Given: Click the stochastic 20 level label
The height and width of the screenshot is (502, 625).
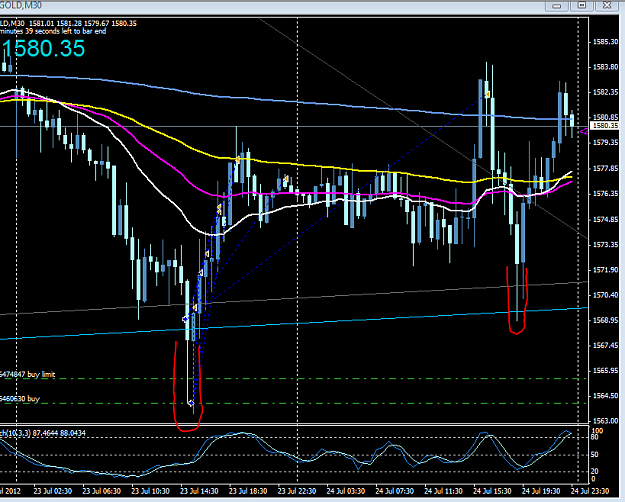Looking at the screenshot, I should [594, 471].
